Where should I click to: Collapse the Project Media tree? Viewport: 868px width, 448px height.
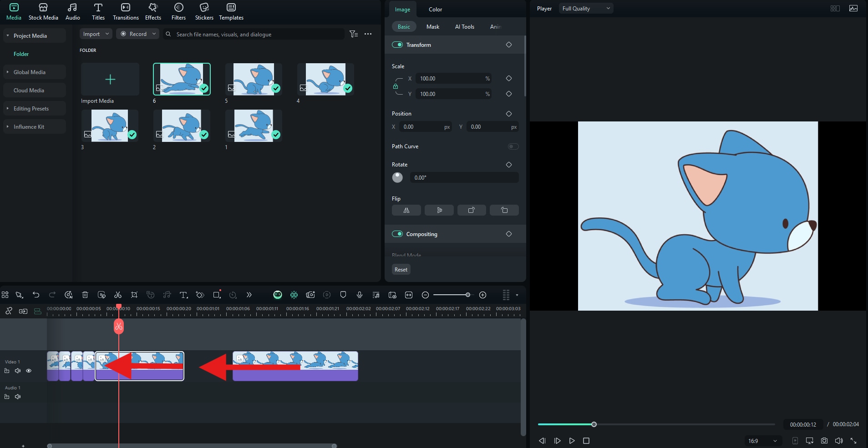coord(8,35)
